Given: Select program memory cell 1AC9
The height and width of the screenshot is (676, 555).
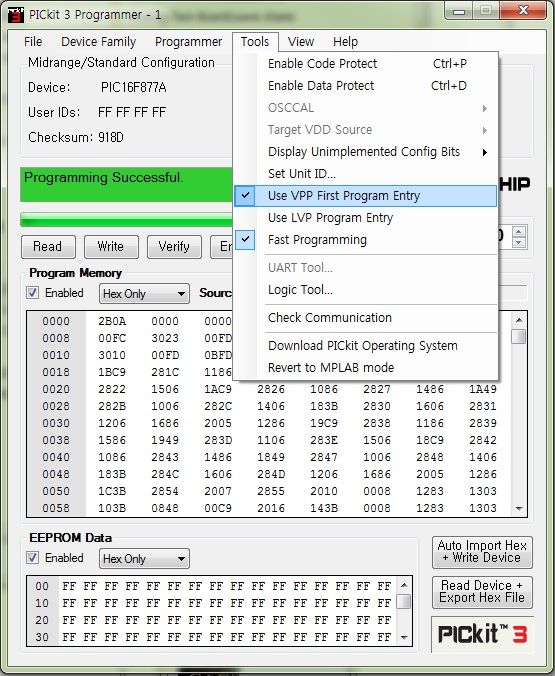Looking at the screenshot, I should pyautogui.click(x=218, y=389).
